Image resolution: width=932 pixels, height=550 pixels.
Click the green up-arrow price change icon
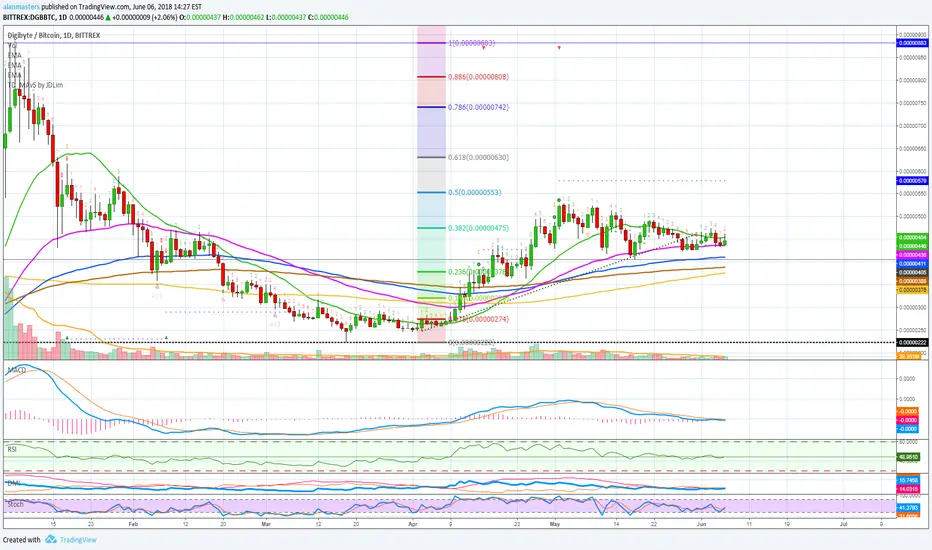pos(108,17)
